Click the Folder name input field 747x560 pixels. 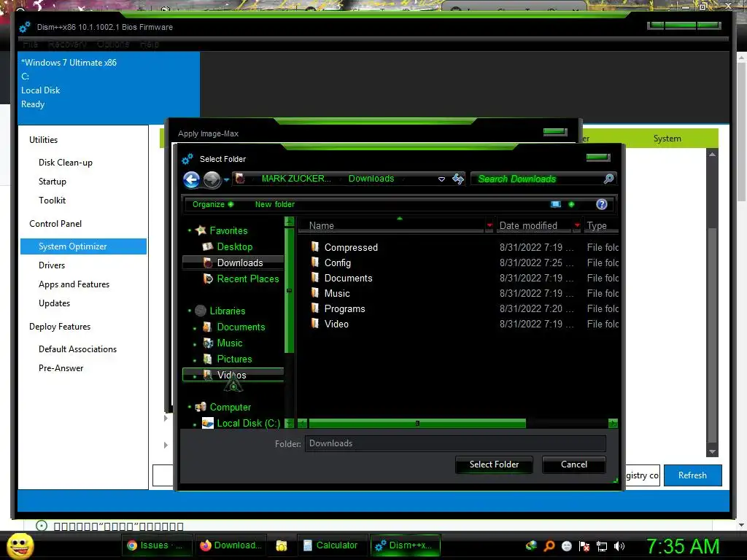click(x=455, y=443)
